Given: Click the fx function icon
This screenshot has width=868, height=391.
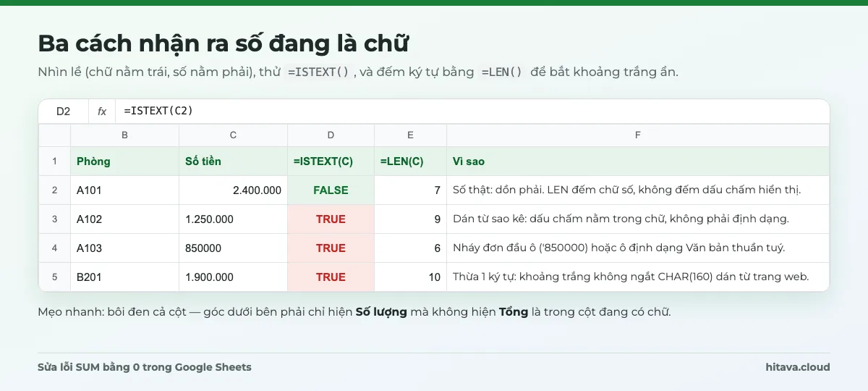Looking at the screenshot, I should pos(102,112).
